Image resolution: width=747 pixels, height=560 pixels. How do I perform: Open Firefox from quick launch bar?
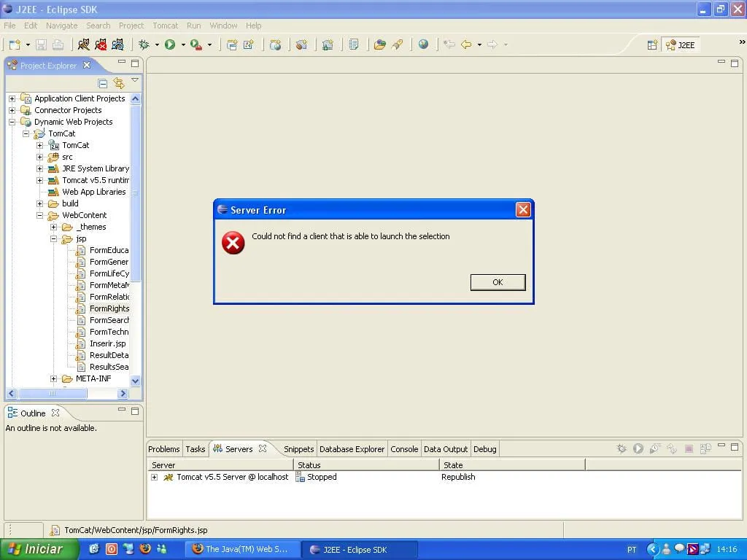pos(145,549)
